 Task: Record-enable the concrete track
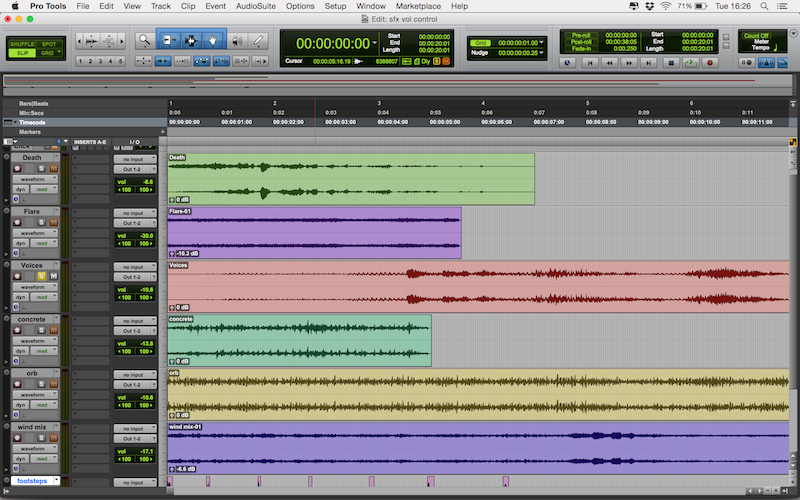tap(17, 330)
